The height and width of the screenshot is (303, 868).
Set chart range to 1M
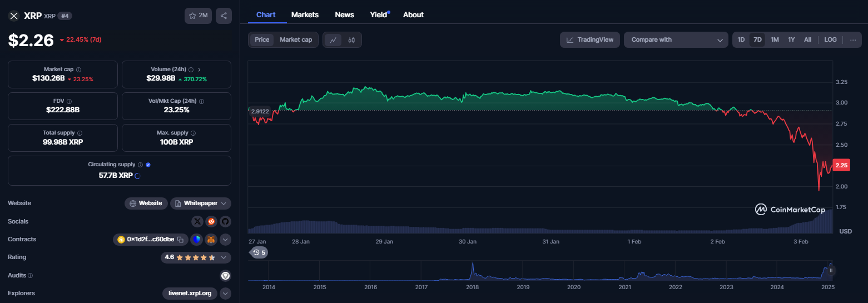coord(775,39)
